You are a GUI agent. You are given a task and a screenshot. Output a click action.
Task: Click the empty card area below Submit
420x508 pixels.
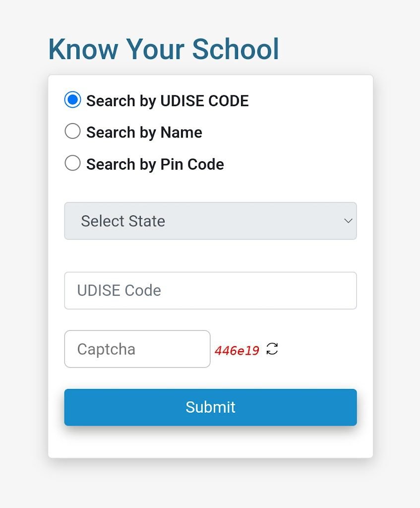pos(210,442)
